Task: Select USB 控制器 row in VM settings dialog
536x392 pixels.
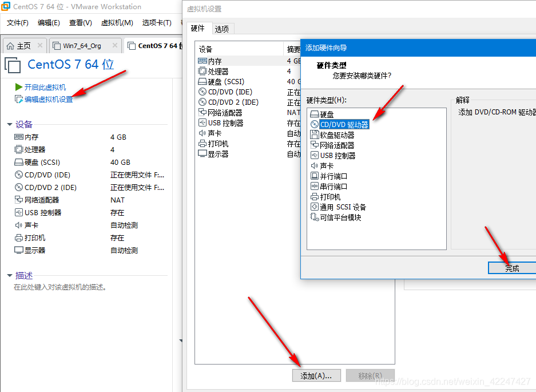Action: pos(248,122)
